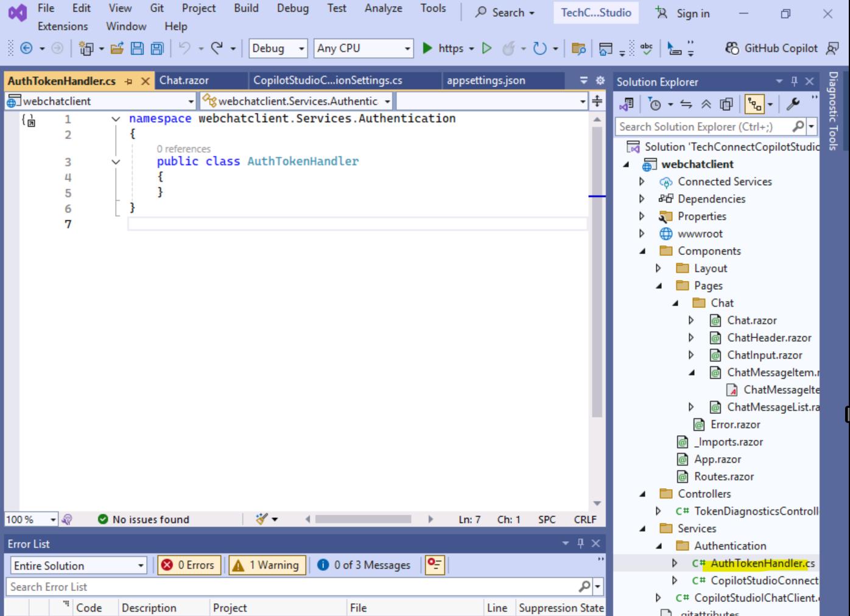
Task: Toggle the 0 of 3 Messages filter
Action: [364, 565]
